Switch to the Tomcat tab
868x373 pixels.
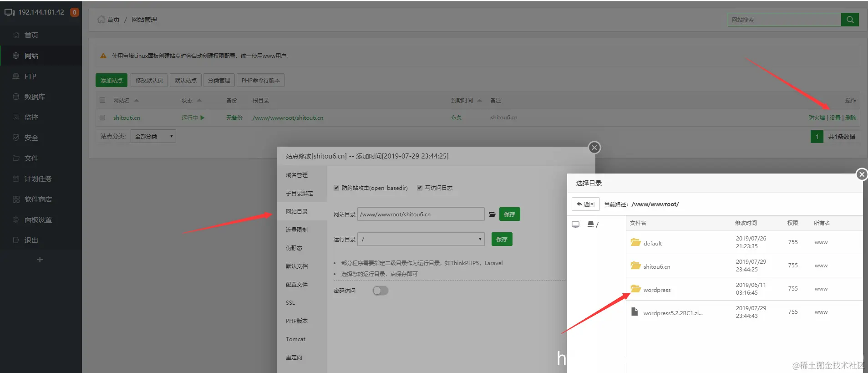coord(302,339)
